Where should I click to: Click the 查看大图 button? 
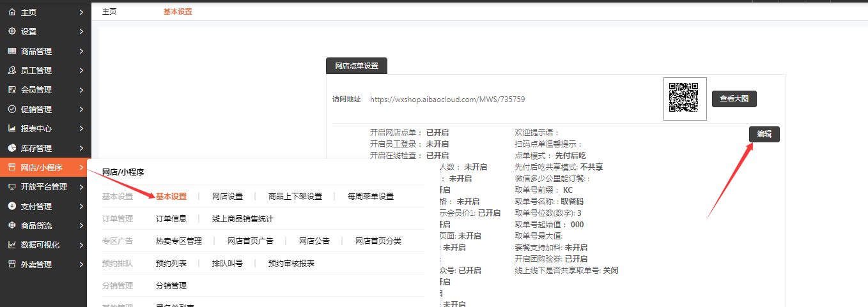[x=734, y=99]
